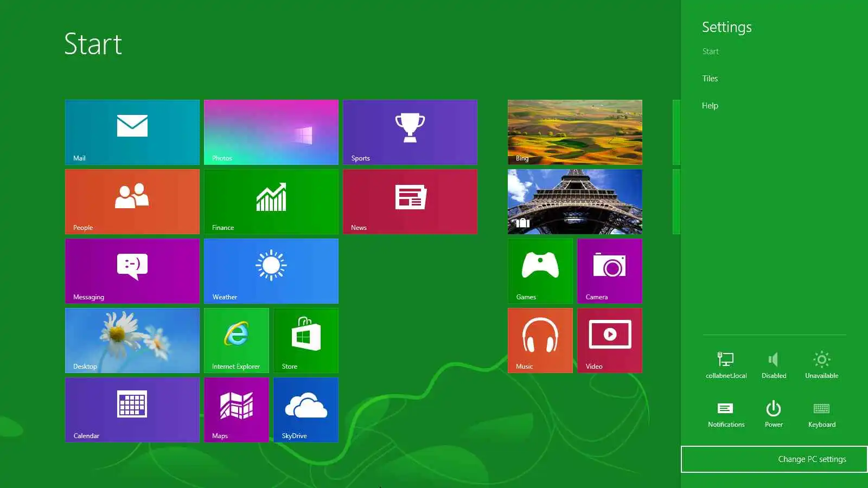Launch the Messaging tile

coord(132,271)
